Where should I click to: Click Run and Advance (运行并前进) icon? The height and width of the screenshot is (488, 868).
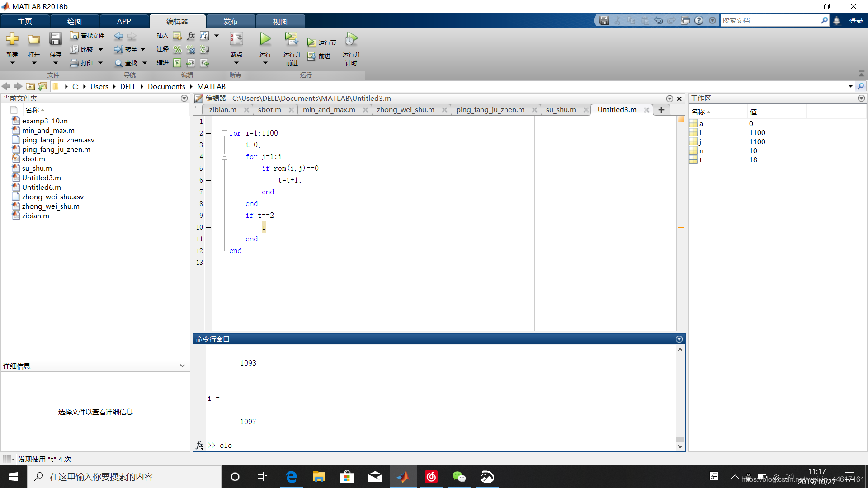(292, 39)
